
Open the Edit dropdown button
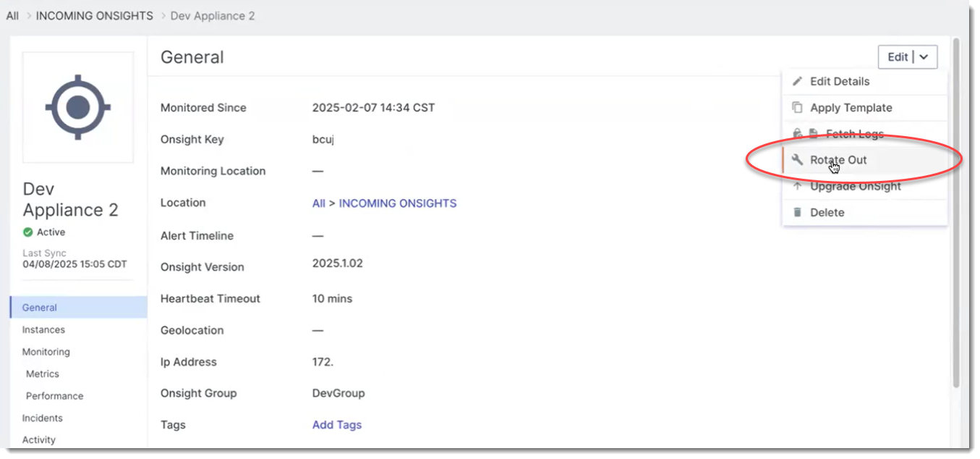(x=907, y=57)
